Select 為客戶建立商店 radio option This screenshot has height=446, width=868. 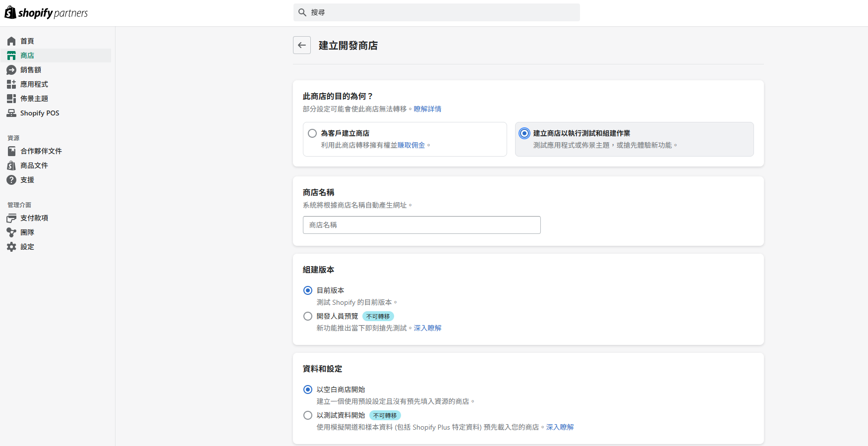312,133
